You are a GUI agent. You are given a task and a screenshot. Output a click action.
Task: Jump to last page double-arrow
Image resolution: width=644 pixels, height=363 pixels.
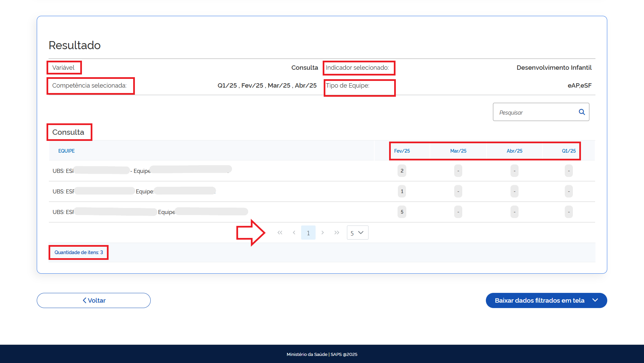[x=336, y=233]
